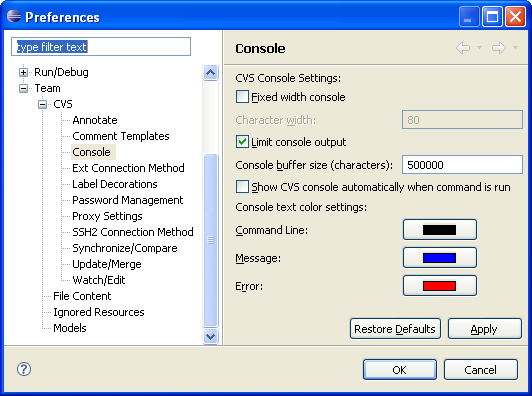This screenshot has height=396, width=532.
Task: Click the Apply button
Action: (484, 328)
